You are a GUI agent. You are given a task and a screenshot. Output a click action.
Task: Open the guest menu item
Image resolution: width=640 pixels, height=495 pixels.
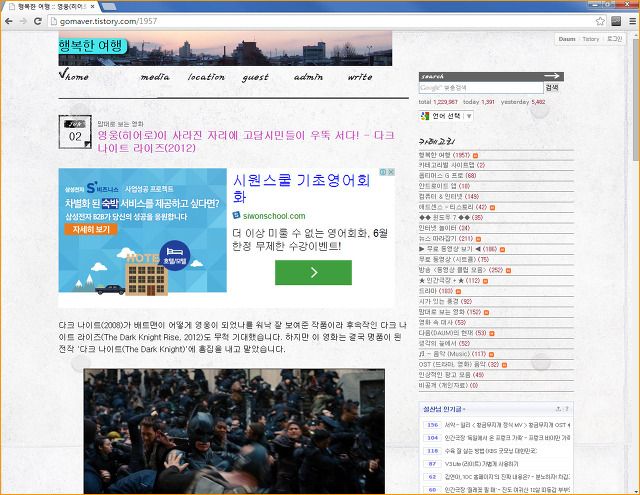[256, 77]
